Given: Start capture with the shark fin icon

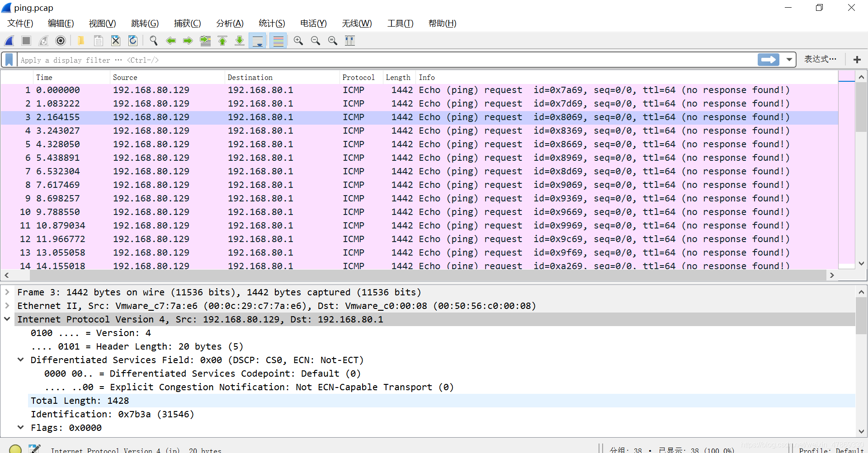Looking at the screenshot, I should 9,41.
